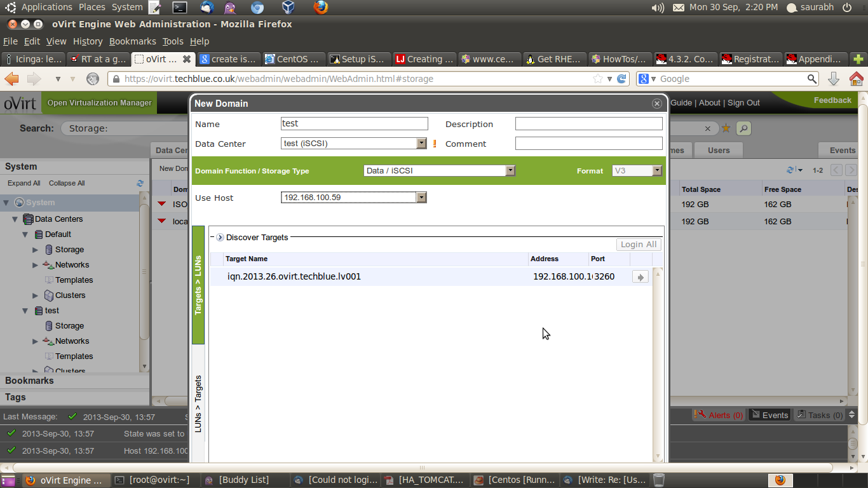Select the Storage item under test data center
Viewport: 868px width, 488px height.
(x=69, y=326)
